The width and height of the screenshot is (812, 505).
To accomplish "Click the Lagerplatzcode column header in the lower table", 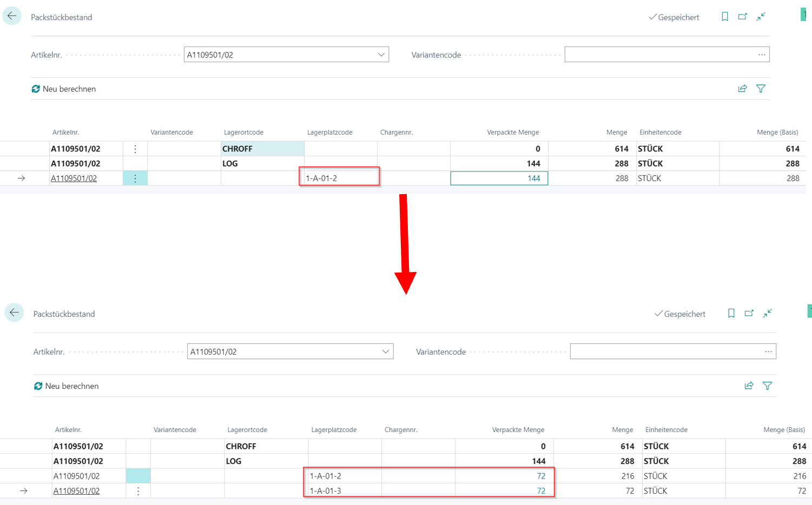I will 334,430.
